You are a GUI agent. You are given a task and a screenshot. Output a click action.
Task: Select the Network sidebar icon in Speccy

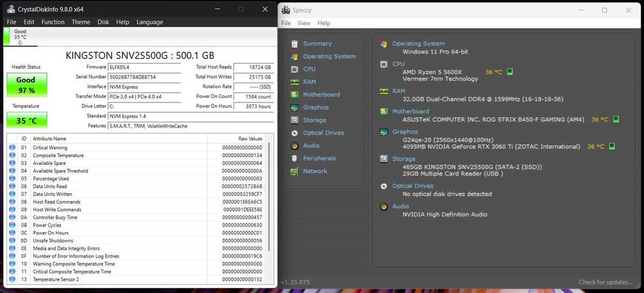point(294,171)
